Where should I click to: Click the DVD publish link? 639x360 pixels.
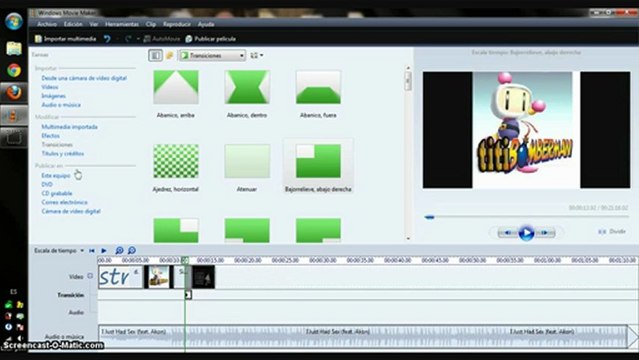[x=47, y=184]
